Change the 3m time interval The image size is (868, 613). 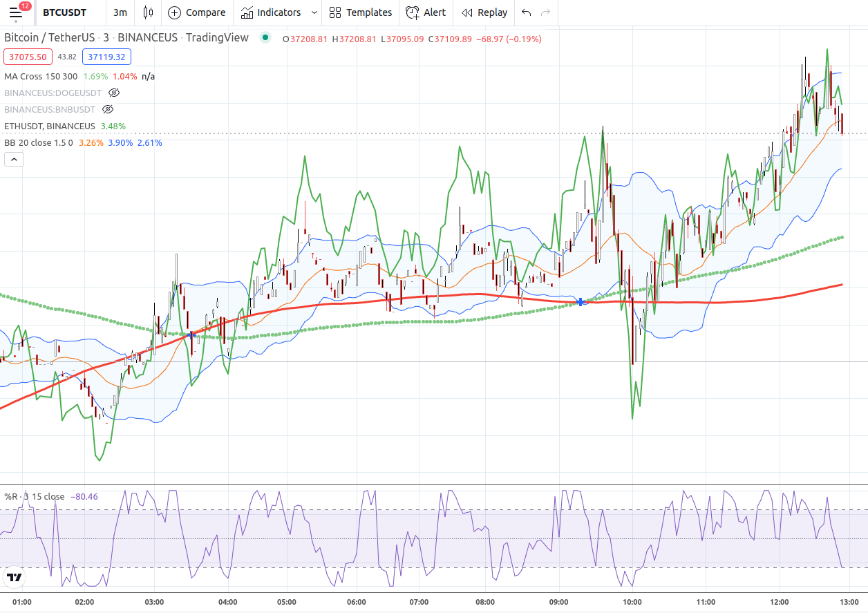120,12
